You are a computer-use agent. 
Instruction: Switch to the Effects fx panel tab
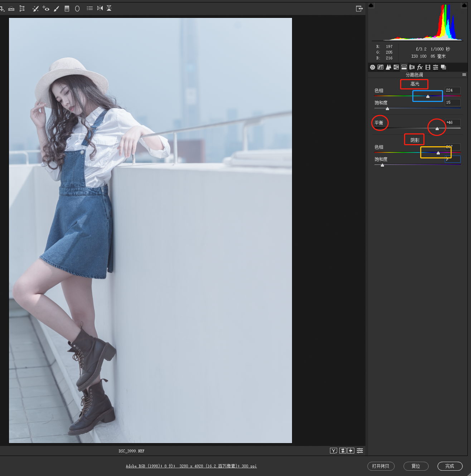[420, 67]
